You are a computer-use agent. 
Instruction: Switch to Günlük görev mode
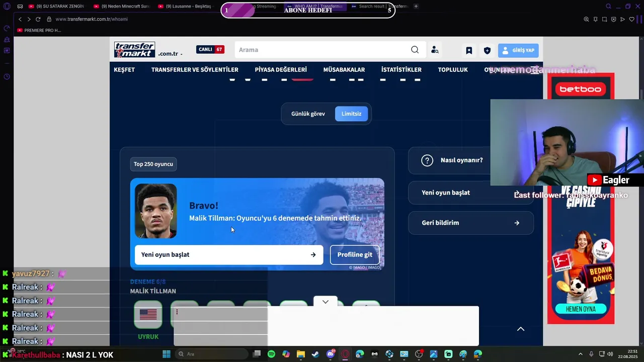(308, 114)
